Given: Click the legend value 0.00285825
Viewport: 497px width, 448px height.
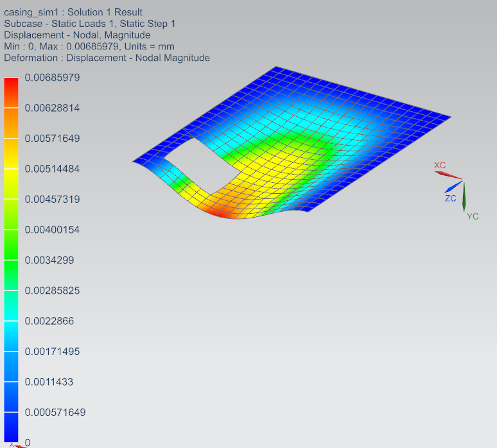Looking at the screenshot, I should coord(52,290).
